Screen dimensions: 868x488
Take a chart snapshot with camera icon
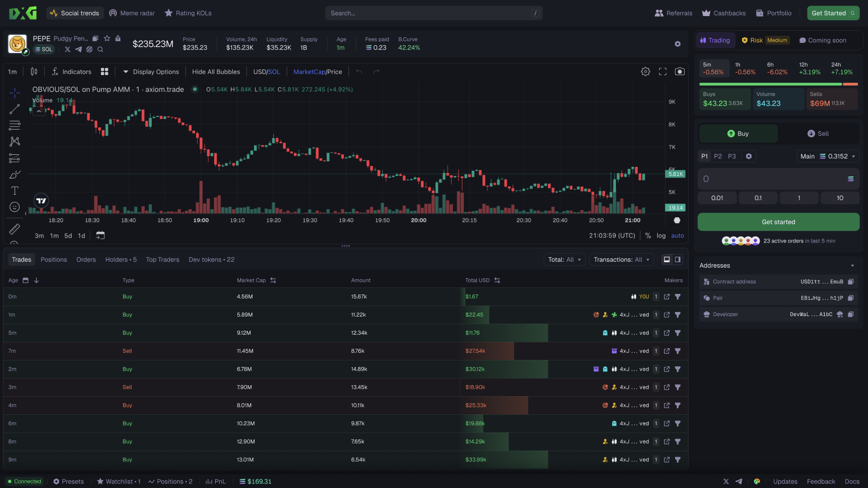[x=679, y=72]
